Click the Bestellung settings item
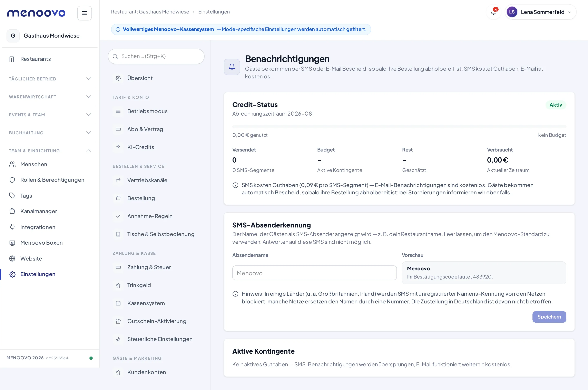Image resolution: width=588 pixels, height=390 pixels. pyautogui.click(x=156, y=198)
